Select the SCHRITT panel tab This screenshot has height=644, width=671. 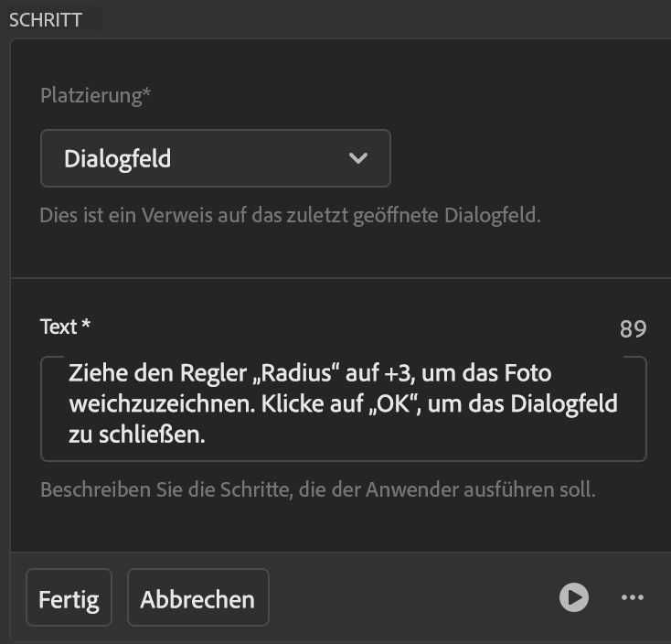[45, 20]
